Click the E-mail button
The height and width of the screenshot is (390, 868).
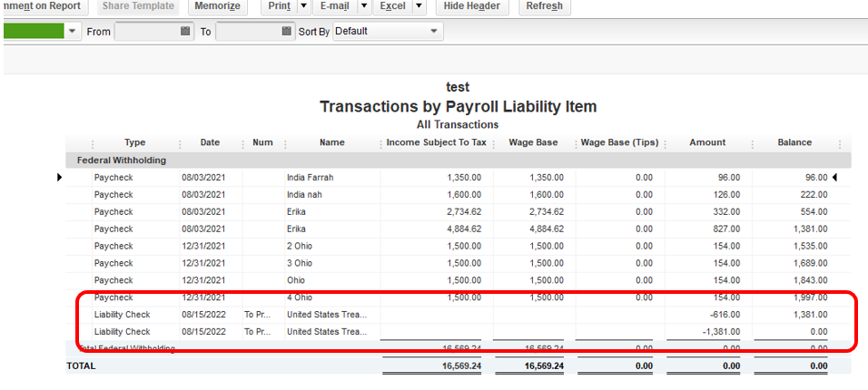[335, 6]
